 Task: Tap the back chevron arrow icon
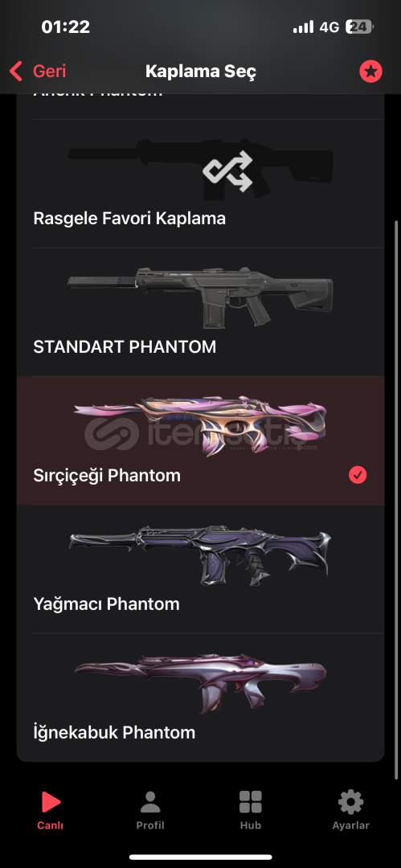click(x=16, y=71)
